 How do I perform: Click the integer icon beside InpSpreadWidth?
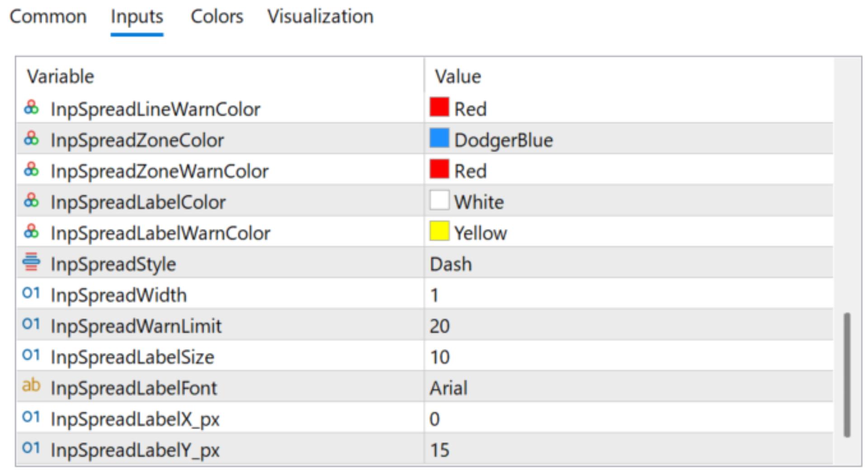pyautogui.click(x=31, y=294)
